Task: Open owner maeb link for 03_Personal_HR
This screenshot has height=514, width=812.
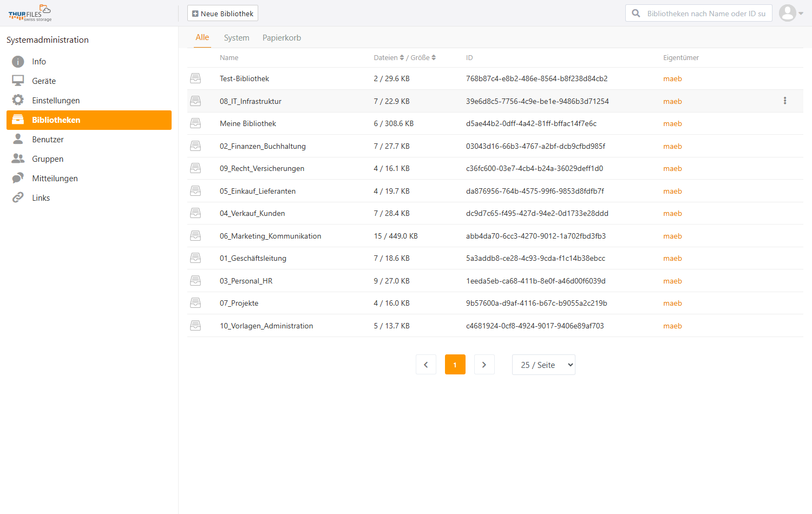Action: click(672, 281)
